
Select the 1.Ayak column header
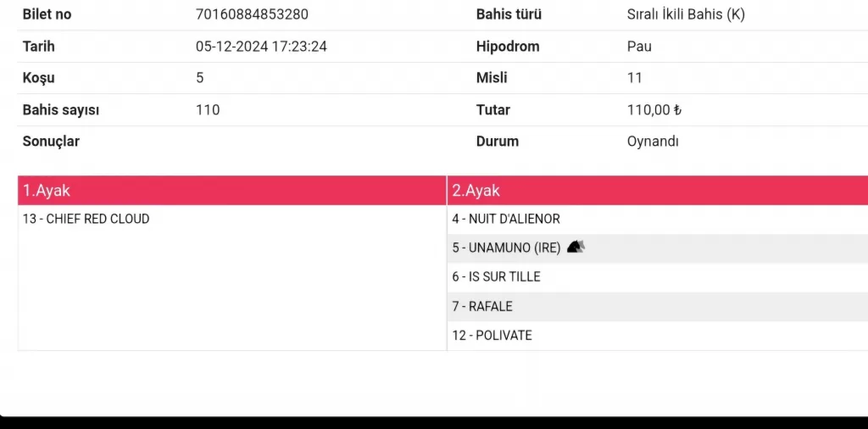click(x=47, y=191)
